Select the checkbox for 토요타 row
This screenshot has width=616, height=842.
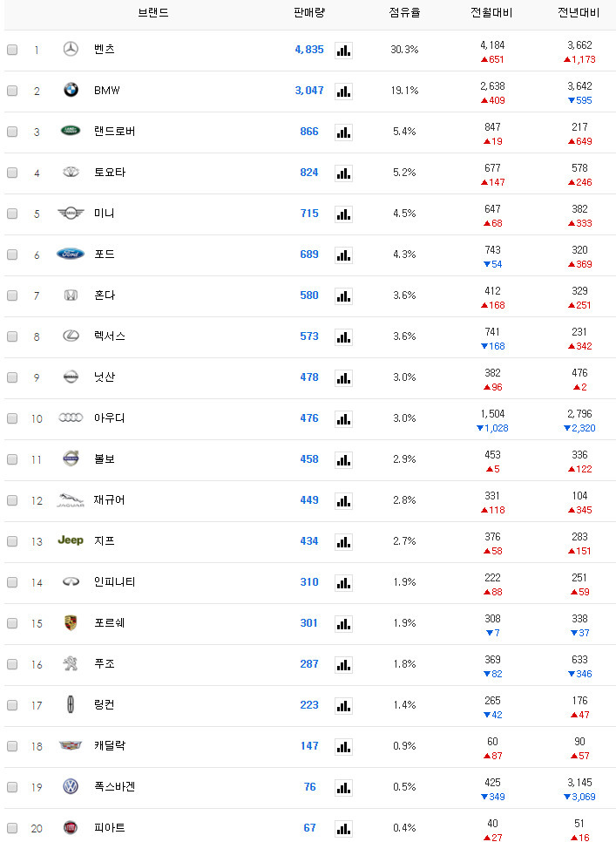12,173
